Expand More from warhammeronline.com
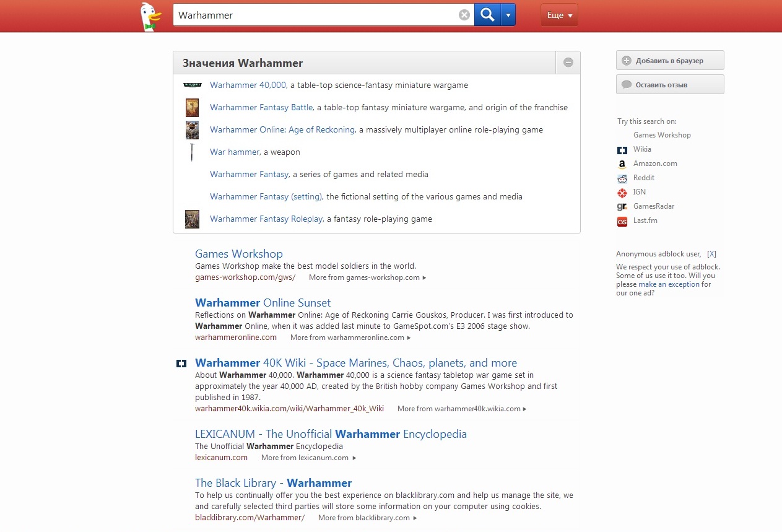This screenshot has height=532, width=782. pyautogui.click(x=350, y=338)
